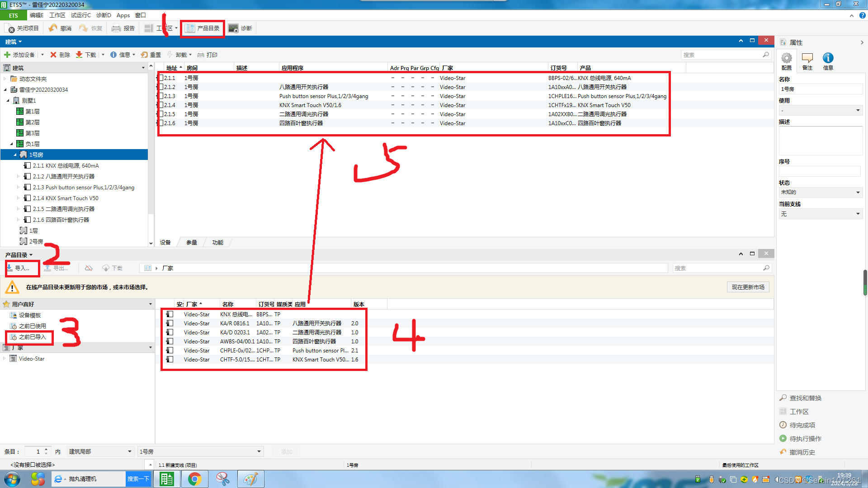This screenshot has width=868, height=488.
Task: Toggle checkbox for device 2.1.6 row
Action: click(160, 123)
